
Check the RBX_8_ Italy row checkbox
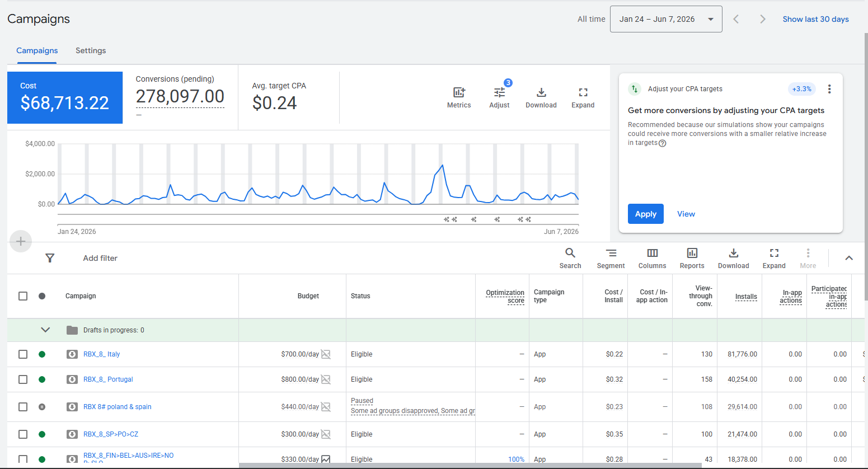tap(23, 354)
